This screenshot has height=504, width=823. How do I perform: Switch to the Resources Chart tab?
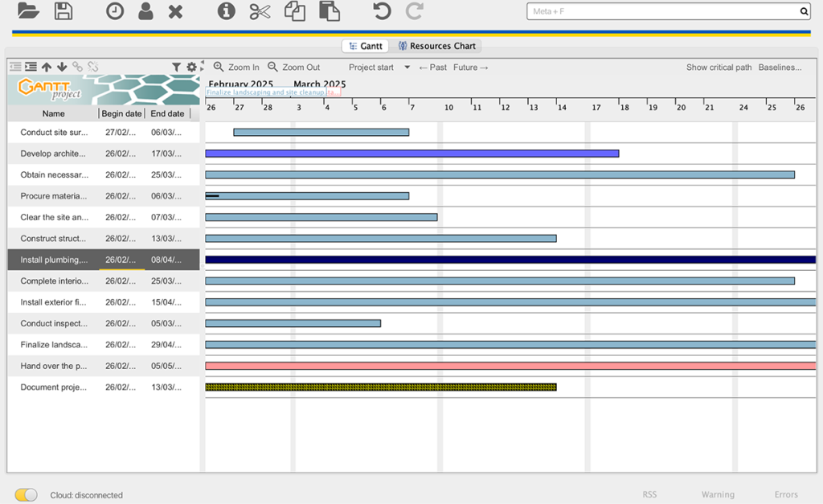(x=437, y=46)
